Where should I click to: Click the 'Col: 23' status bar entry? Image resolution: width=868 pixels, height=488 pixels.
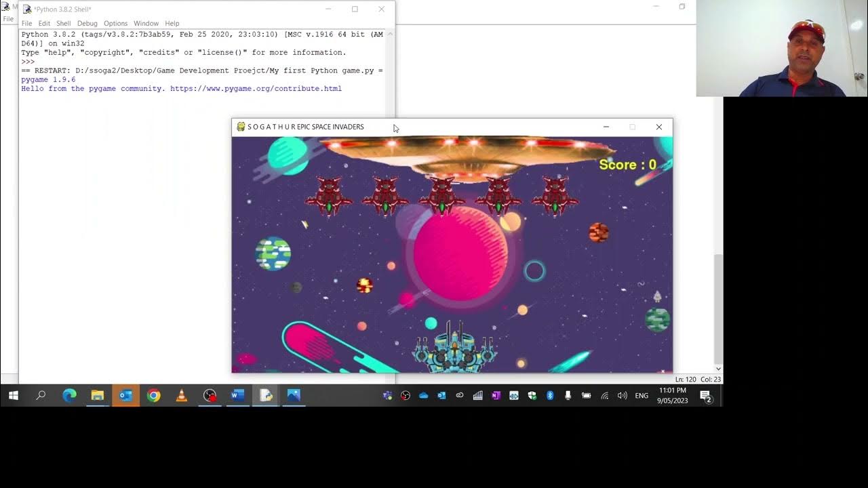(710, 380)
